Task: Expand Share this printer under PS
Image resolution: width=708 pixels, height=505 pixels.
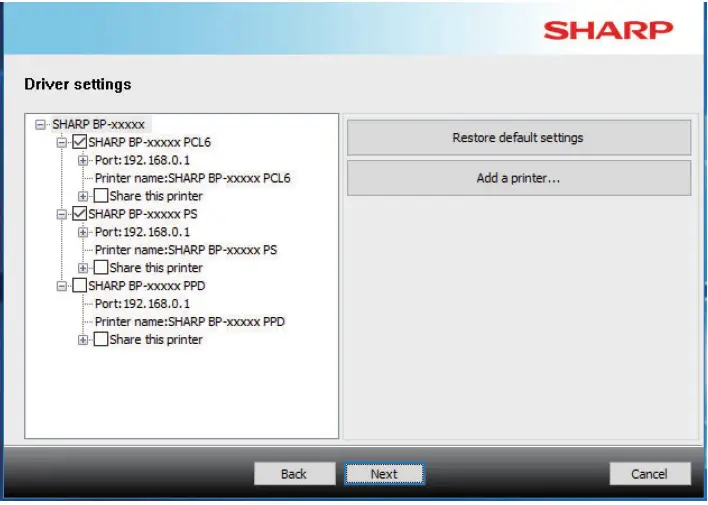Action: [x=83, y=268]
